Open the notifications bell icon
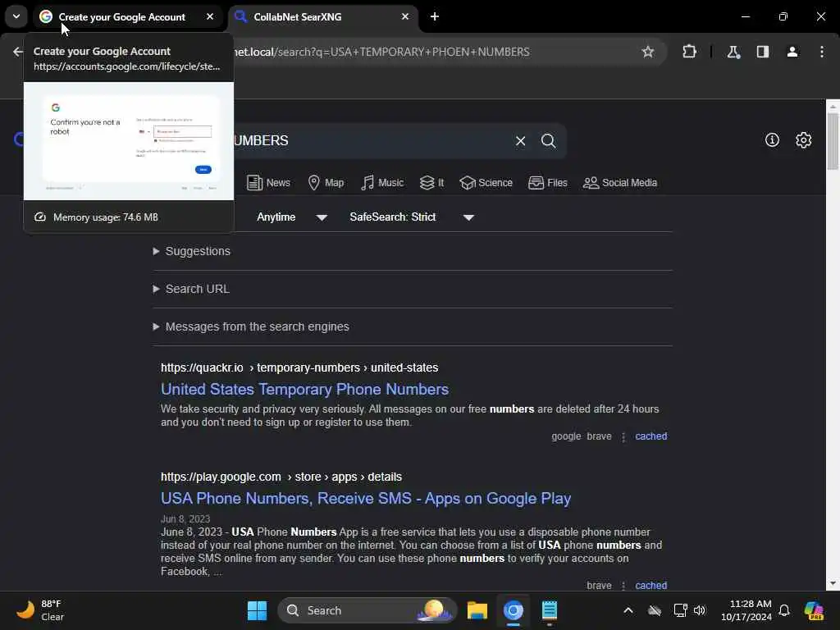The width and height of the screenshot is (840, 630). [x=784, y=610]
